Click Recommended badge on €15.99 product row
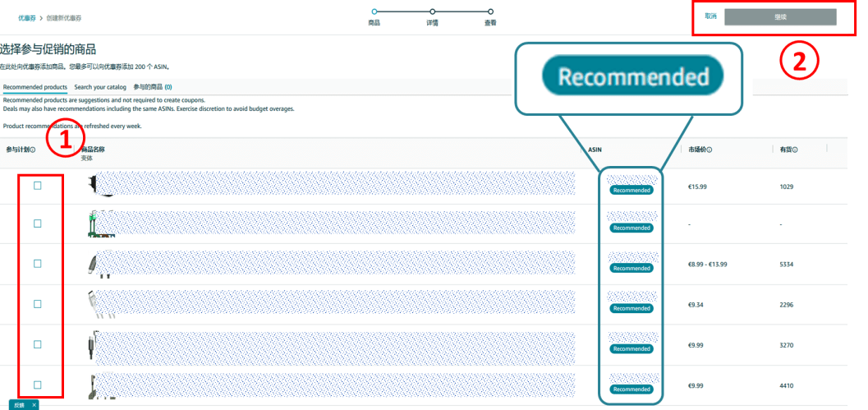The width and height of the screenshot is (868, 410). [631, 190]
